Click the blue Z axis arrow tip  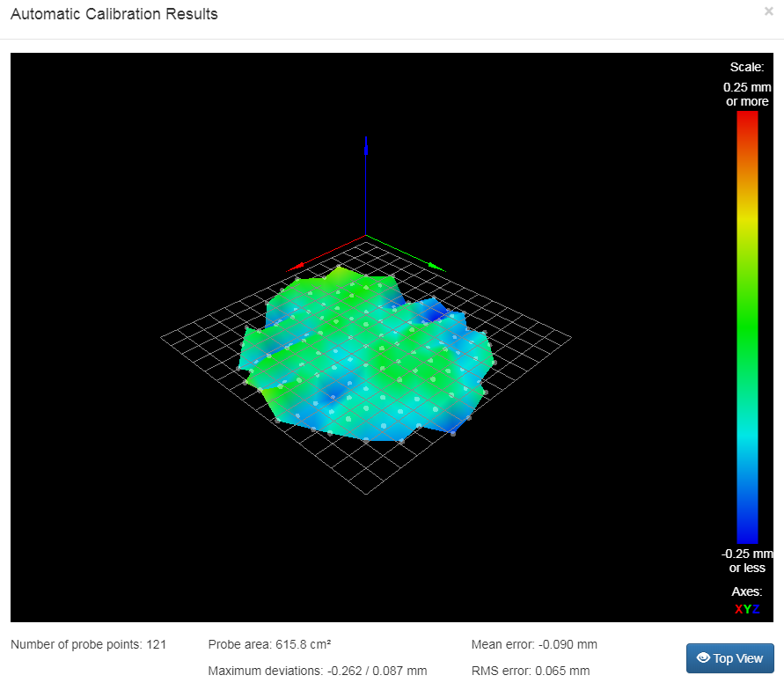365,141
